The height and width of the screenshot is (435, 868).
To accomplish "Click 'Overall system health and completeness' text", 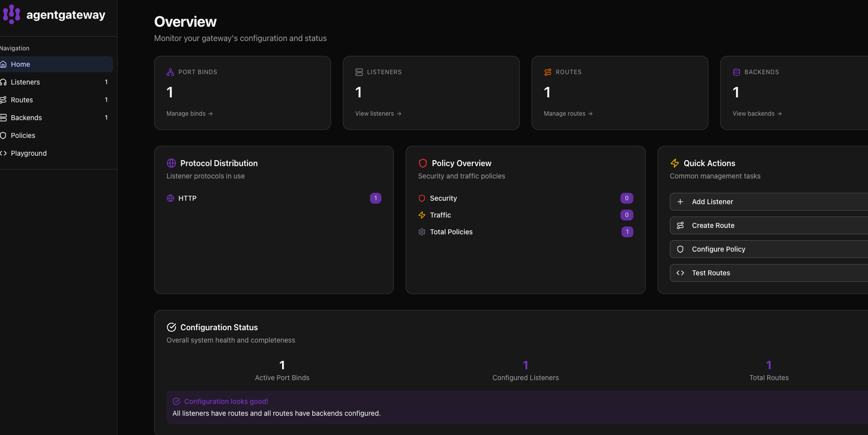I will pyautogui.click(x=231, y=340).
